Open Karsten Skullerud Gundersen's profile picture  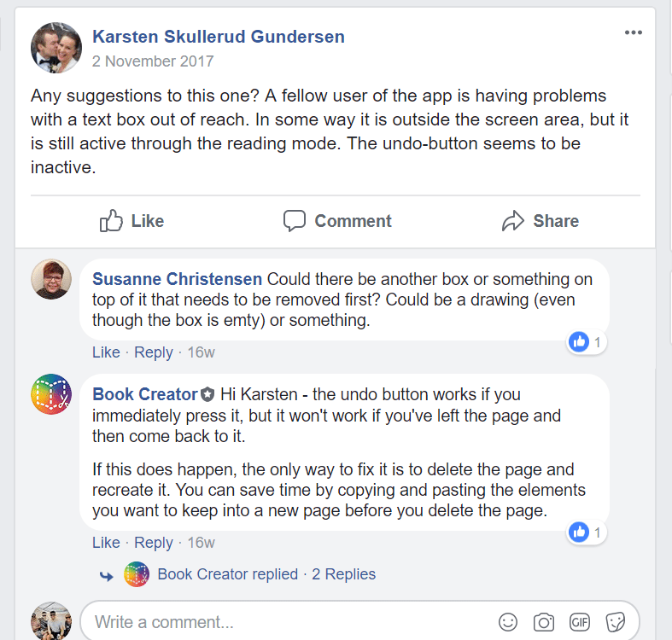(56, 47)
